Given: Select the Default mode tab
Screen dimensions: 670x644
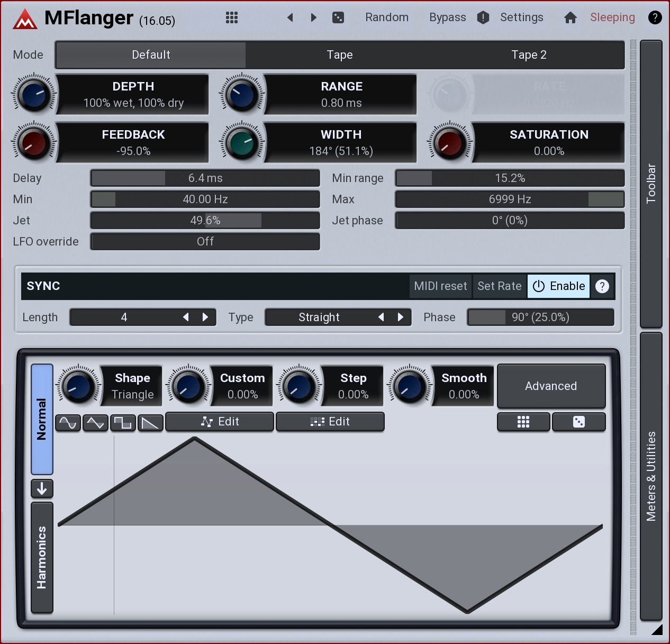Looking at the screenshot, I should pos(151,55).
